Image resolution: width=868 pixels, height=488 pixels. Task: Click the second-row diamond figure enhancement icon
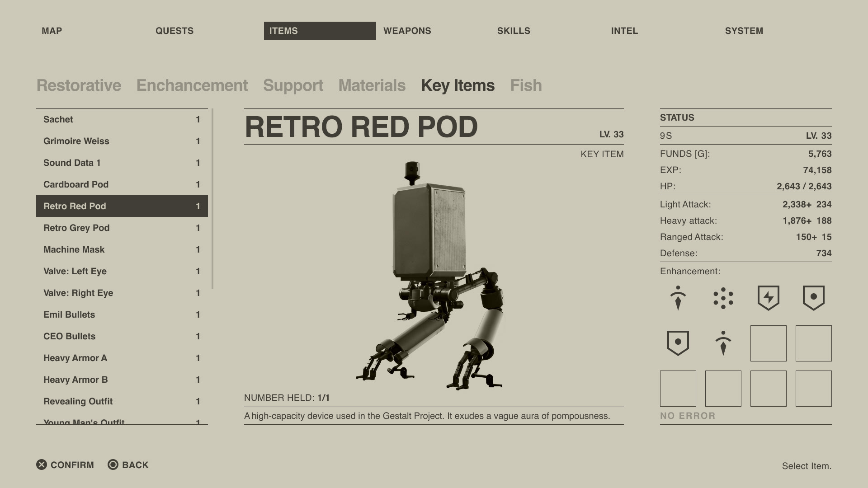(723, 343)
